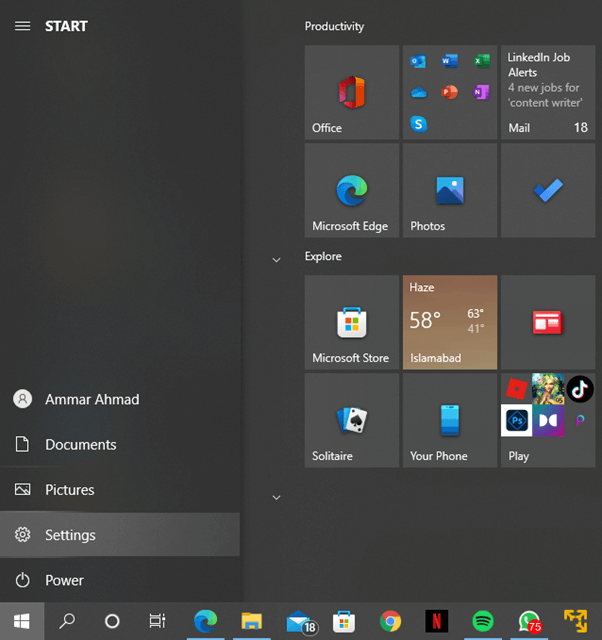
Task: Open the Your Phone tile
Action: [449, 420]
